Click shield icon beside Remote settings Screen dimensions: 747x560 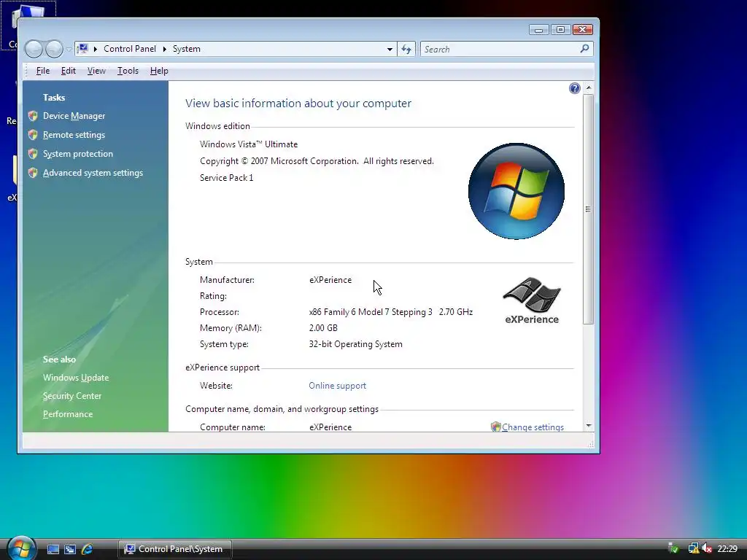[x=33, y=135]
